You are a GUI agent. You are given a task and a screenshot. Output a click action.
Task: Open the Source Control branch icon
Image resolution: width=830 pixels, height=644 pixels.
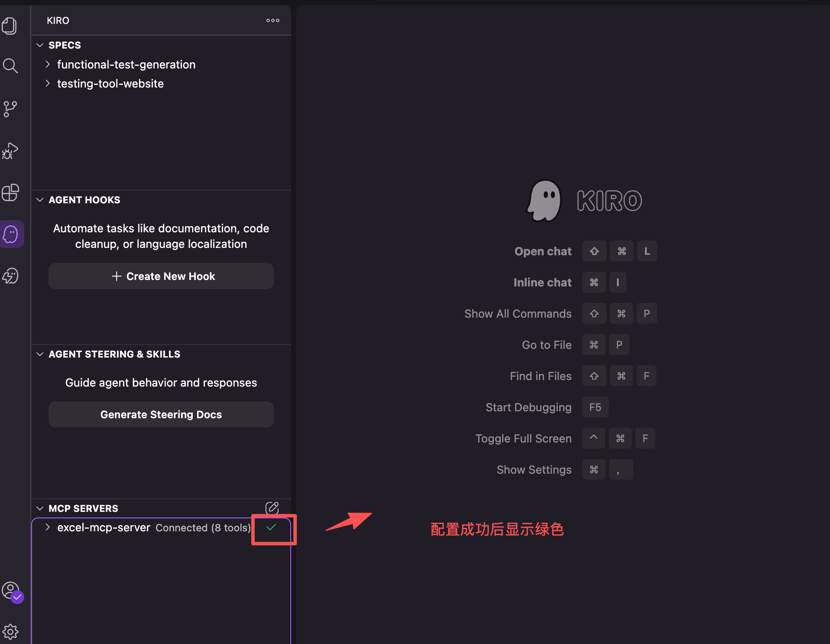[10, 109]
